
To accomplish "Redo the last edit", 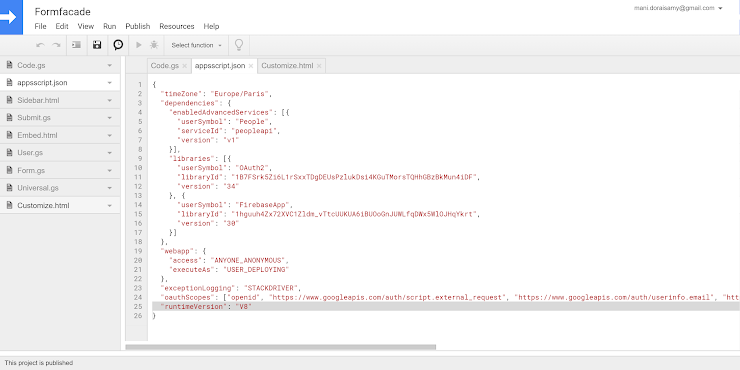I will coord(56,45).
